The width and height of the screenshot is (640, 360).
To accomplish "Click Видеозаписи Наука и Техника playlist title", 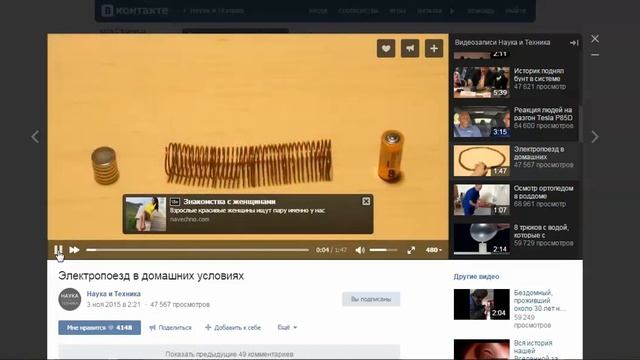I will point(502,42).
